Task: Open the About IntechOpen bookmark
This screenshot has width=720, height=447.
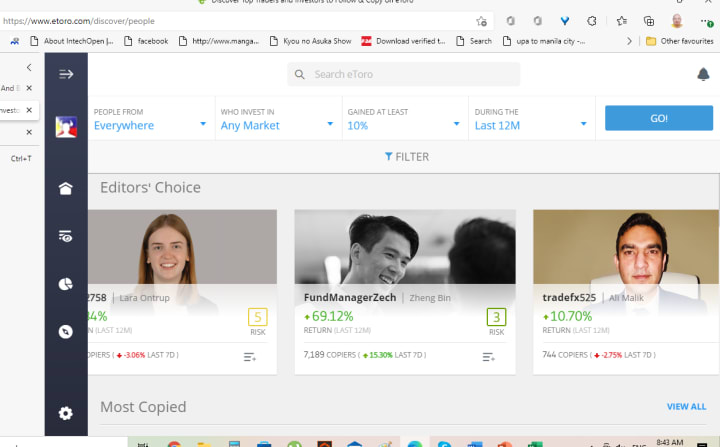Action: click(72, 41)
